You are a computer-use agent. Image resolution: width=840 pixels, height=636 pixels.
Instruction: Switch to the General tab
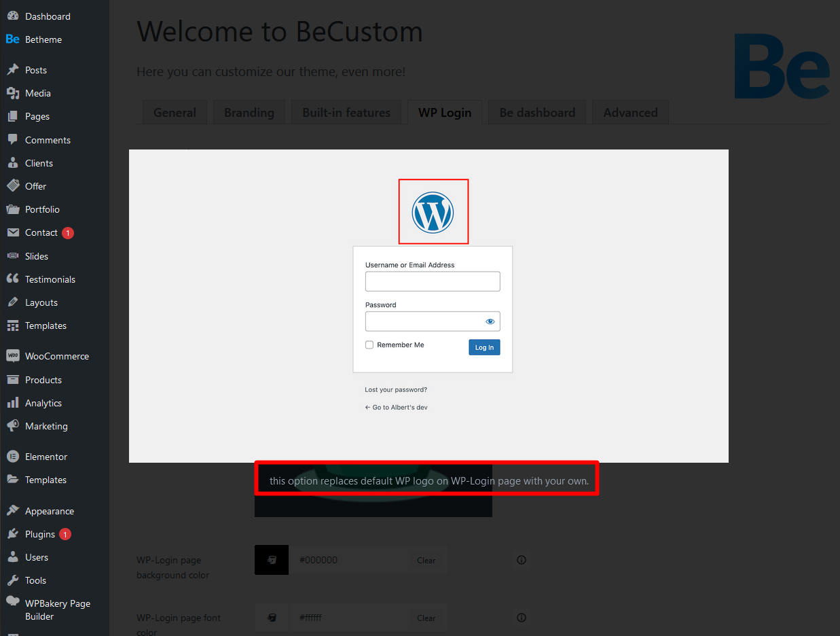175,112
